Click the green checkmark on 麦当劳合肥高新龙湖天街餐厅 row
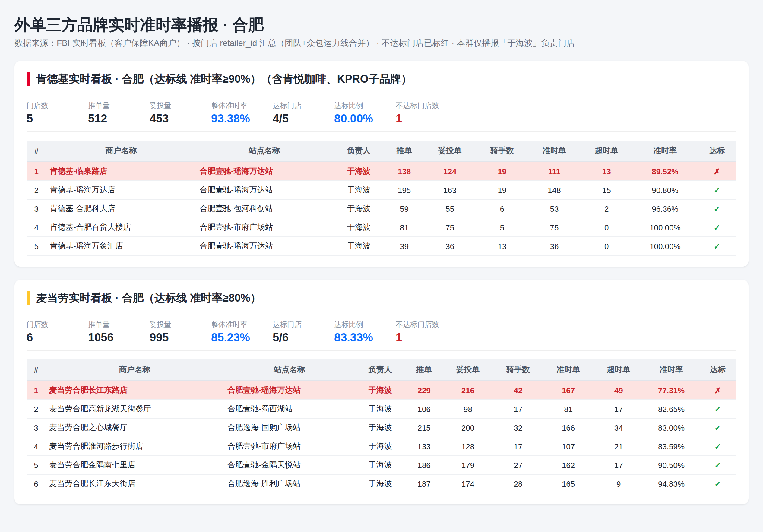Viewport: 763px width, 532px height. point(717,409)
